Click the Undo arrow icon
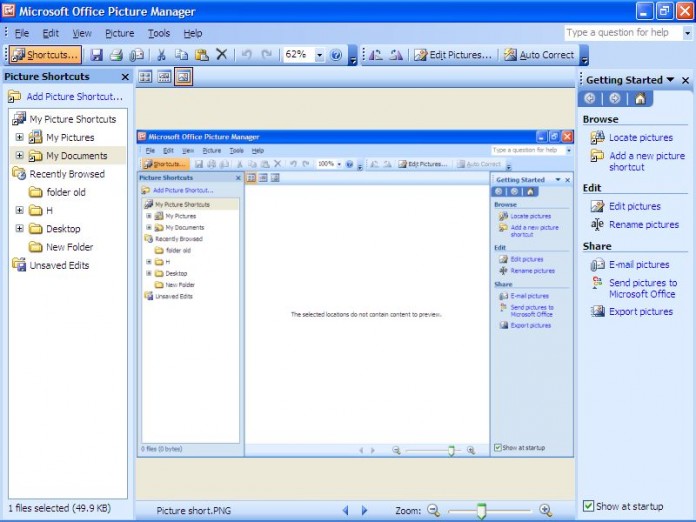696x522 pixels. pyautogui.click(x=246, y=55)
